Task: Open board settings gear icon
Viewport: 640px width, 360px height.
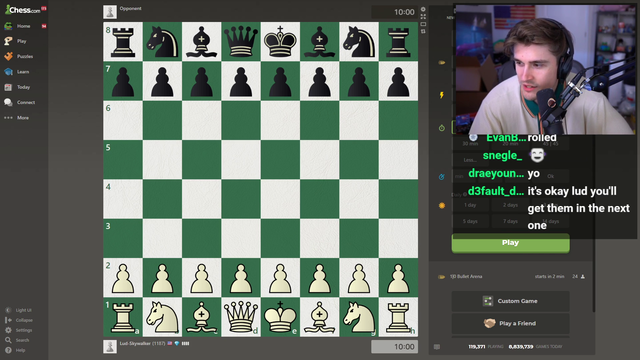Action: tap(423, 9)
